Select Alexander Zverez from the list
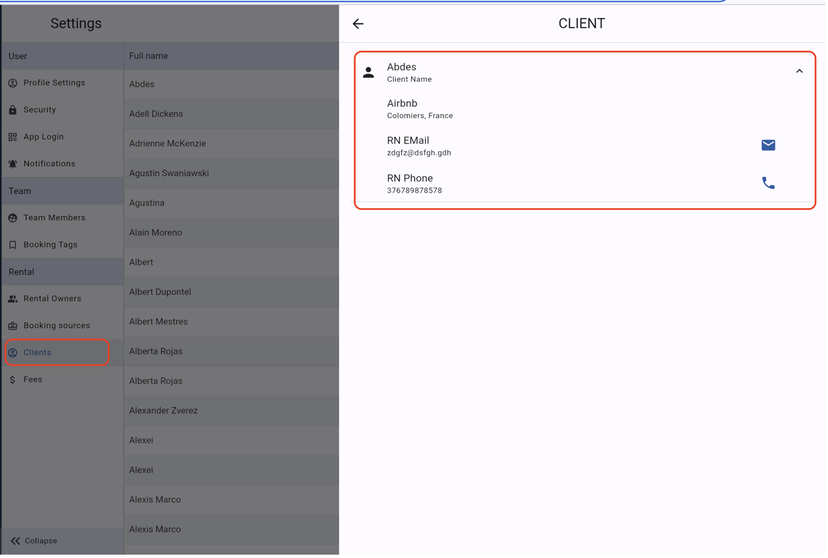The height and width of the screenshot is (558, 828). pyautogui.click(x=163, y=411)
